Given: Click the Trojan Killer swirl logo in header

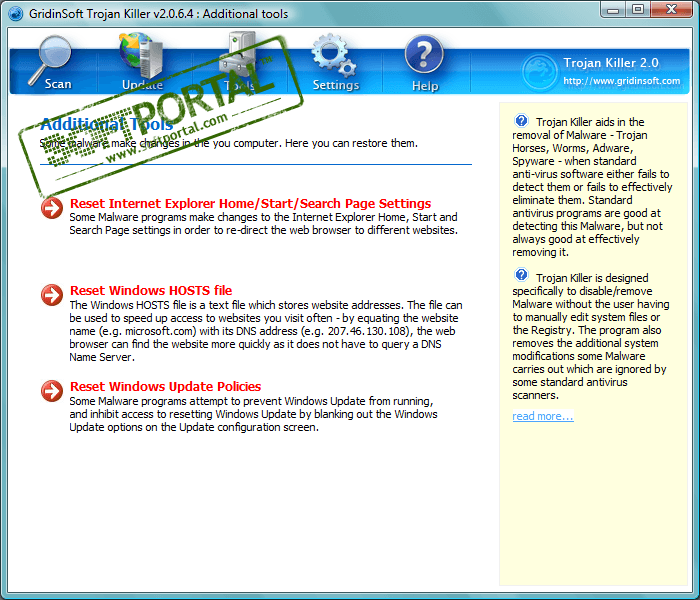Looking at the screenshot, I should point(539,71).
